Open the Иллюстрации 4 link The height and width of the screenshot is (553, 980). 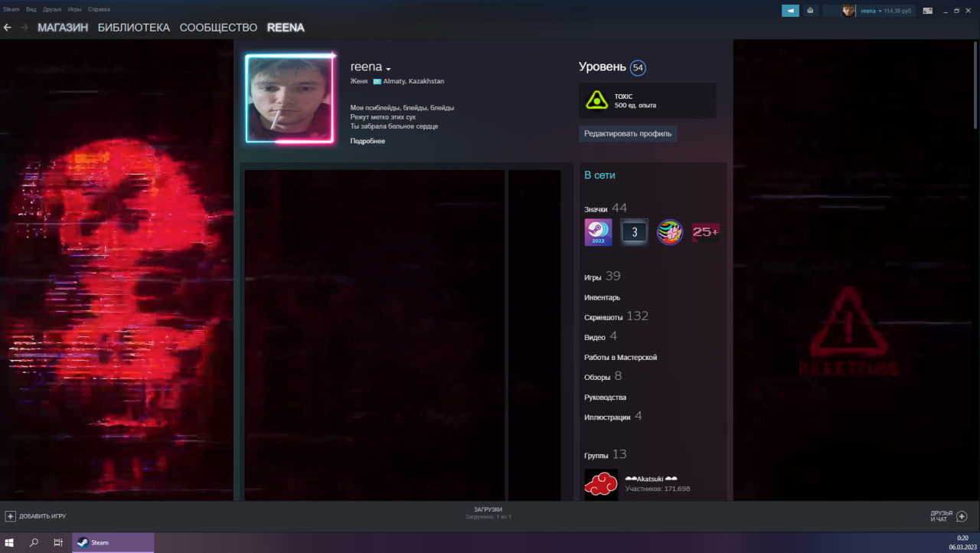613,417
